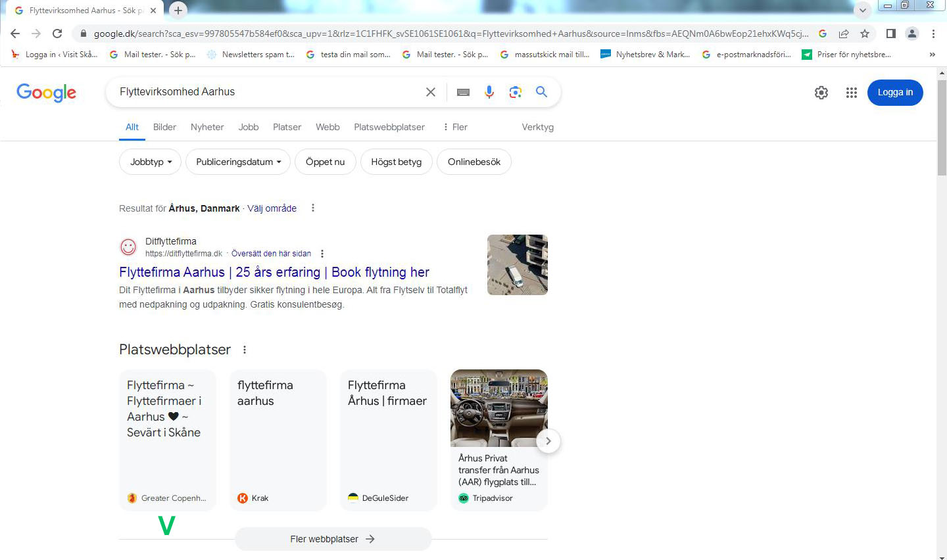Switch to the Jobb tab

tap(249, 127)
